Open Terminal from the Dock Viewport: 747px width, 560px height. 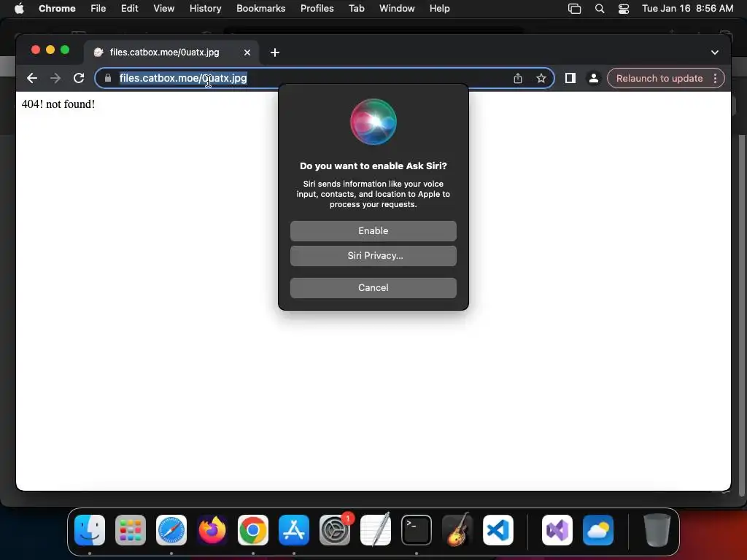coord(417,530)
